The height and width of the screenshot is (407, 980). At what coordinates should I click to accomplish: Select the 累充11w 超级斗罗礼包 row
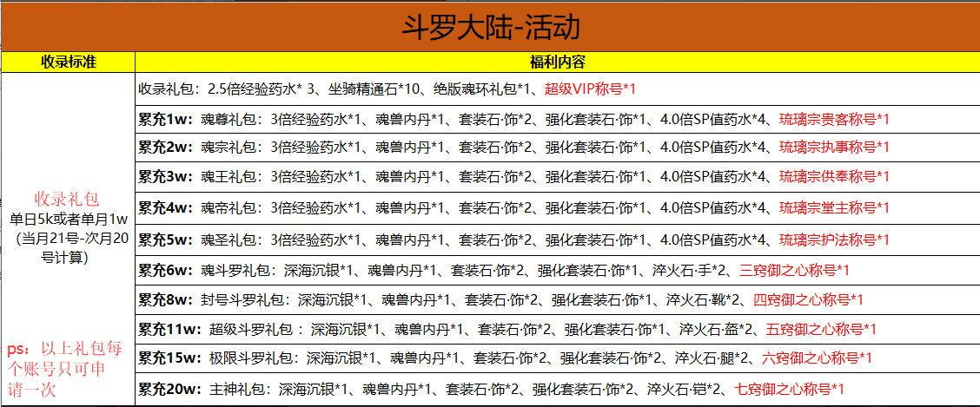click(x=557, y=330)
